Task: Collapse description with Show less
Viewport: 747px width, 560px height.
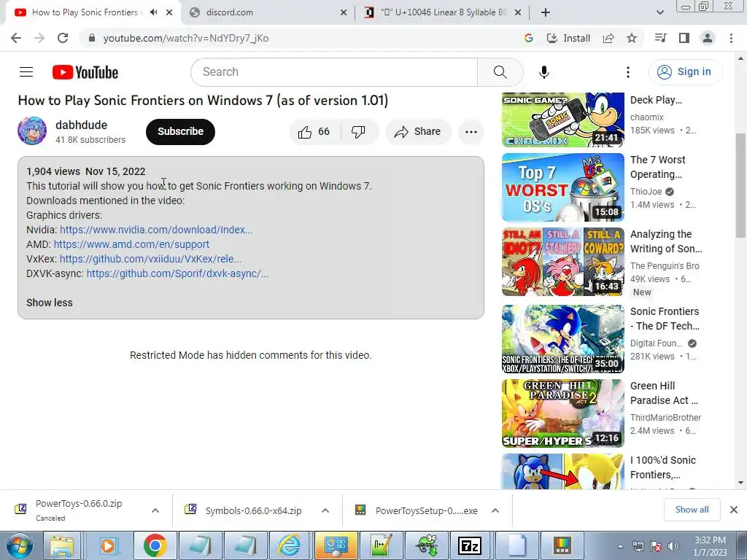Action: pyautogui.click(x=50, y=303)
